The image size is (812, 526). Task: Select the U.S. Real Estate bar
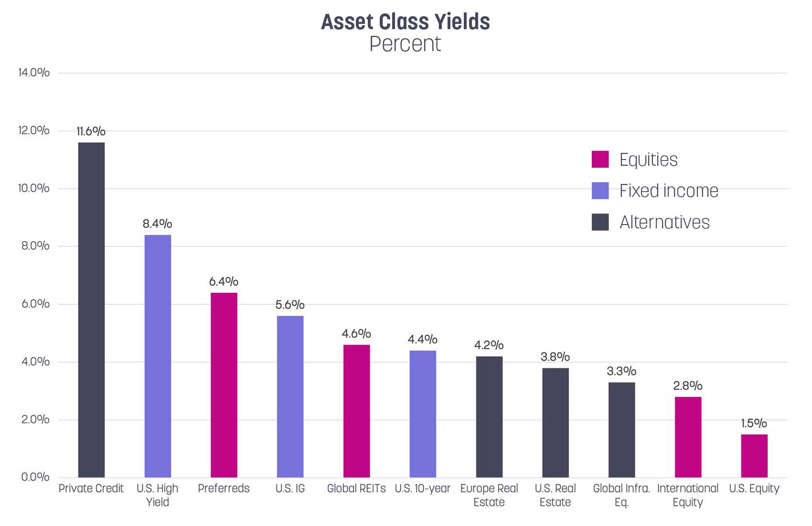(556, 422)
